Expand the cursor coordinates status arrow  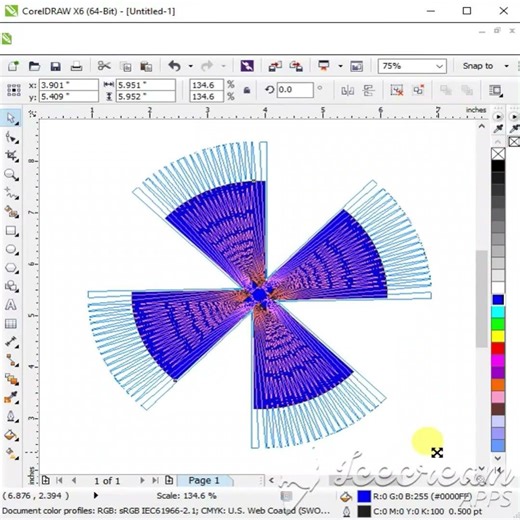tap(96, 495)
